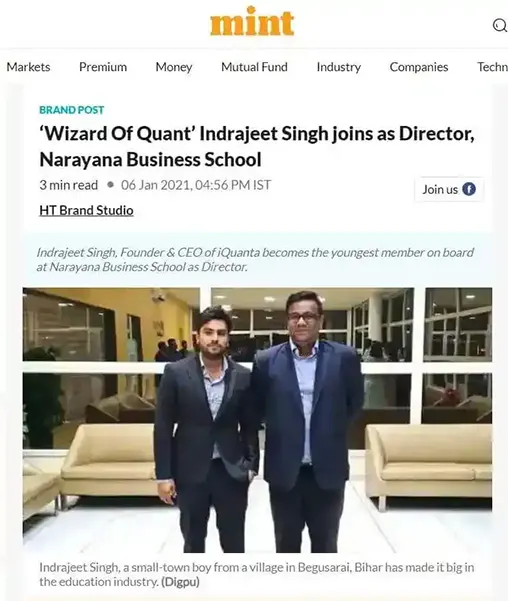Click the Facebook icon beside Join us

pyautogui.click(x=469, y=189)
